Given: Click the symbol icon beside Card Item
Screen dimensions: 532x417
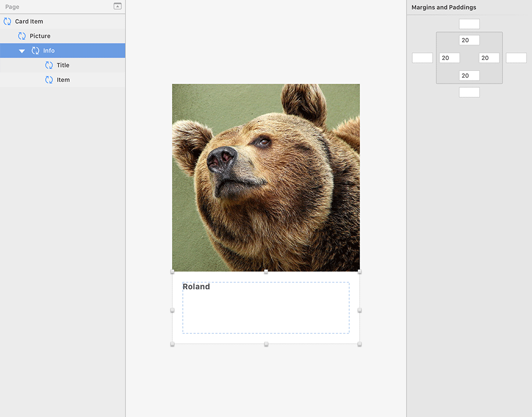Looking at the screenshot, I should tap(7, 21).
